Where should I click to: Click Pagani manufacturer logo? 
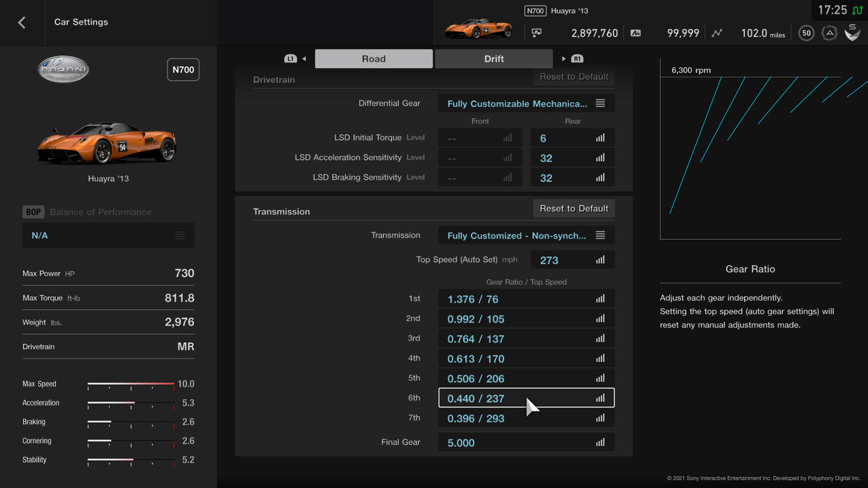[x=63, y=69]
